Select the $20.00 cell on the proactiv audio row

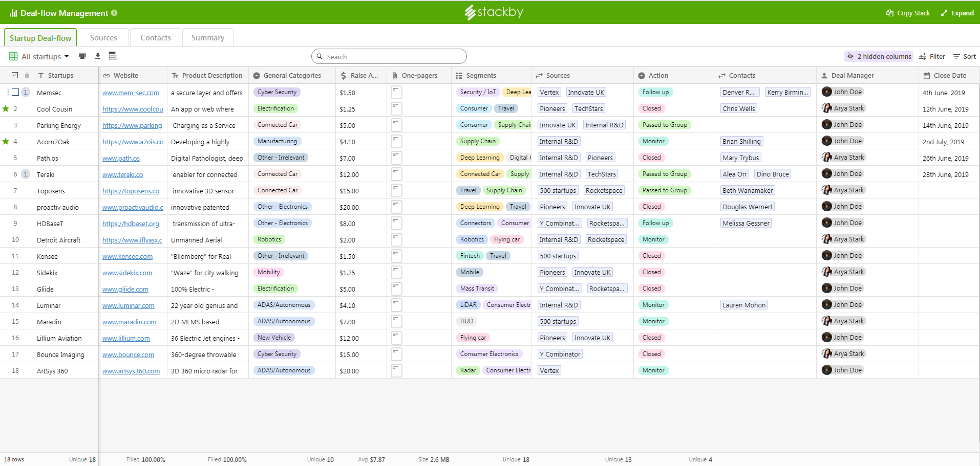pyautogui.click(x=361, y=207)
